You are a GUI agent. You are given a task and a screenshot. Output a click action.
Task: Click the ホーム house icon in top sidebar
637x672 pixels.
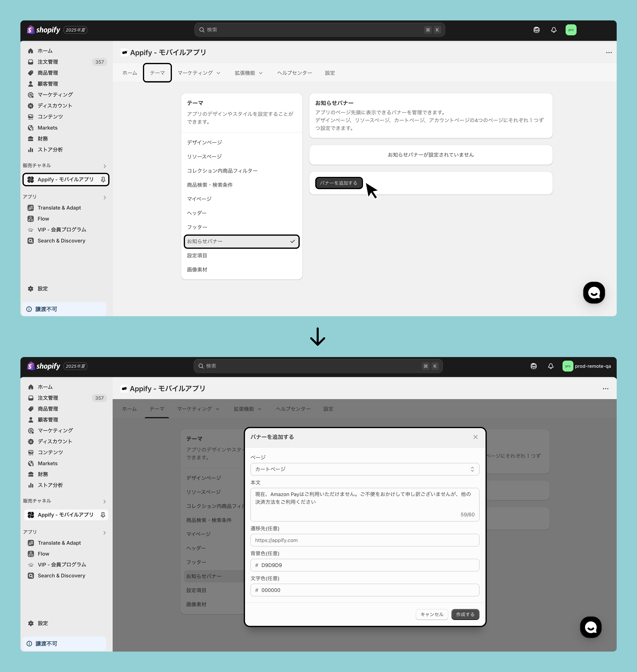(31, 51)
